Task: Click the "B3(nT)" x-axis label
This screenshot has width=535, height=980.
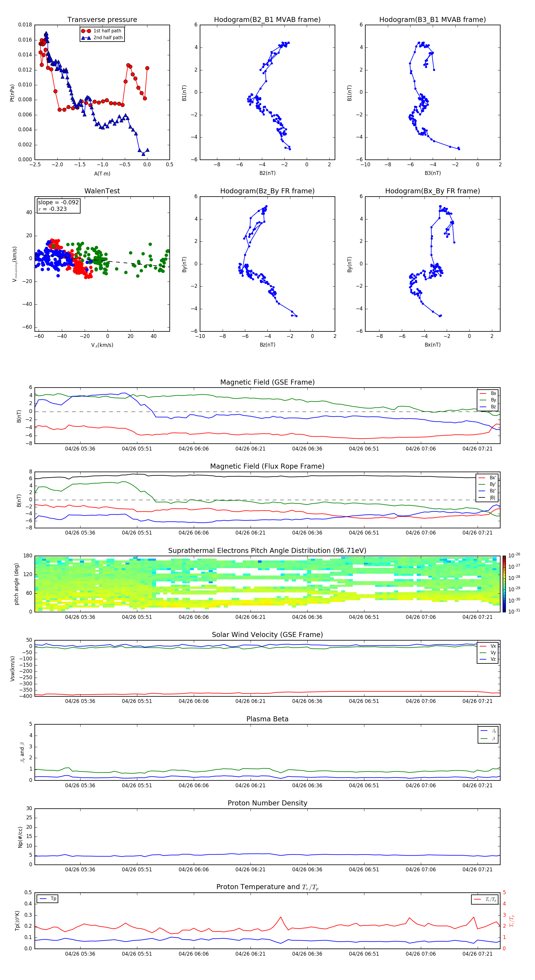Action: tap(432, 173)
